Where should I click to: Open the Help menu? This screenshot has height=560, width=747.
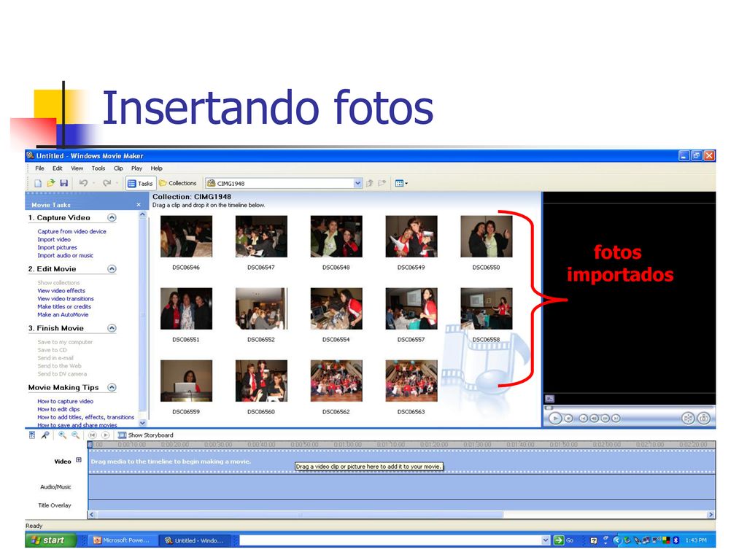point(156,168)
